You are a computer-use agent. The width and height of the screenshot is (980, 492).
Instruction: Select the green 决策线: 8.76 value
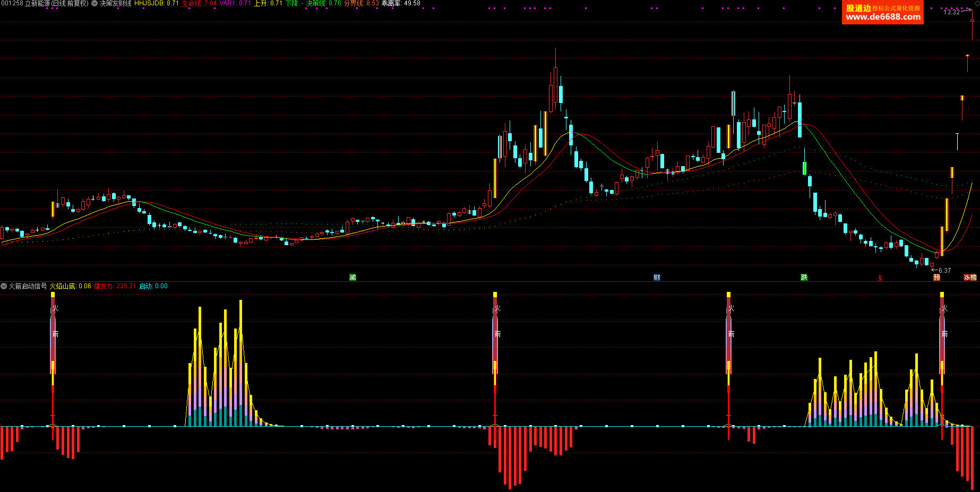click(x=324, y=3)
